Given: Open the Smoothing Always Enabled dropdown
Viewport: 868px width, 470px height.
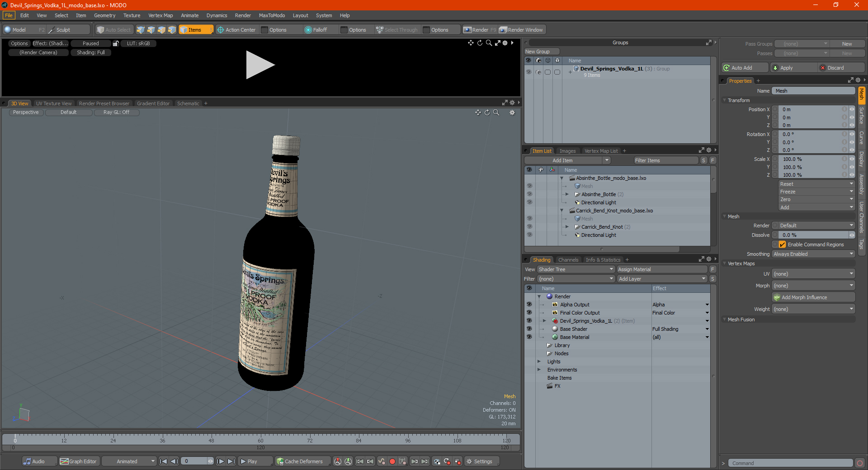Looking at the screenshot, I should tap(813, 254).
